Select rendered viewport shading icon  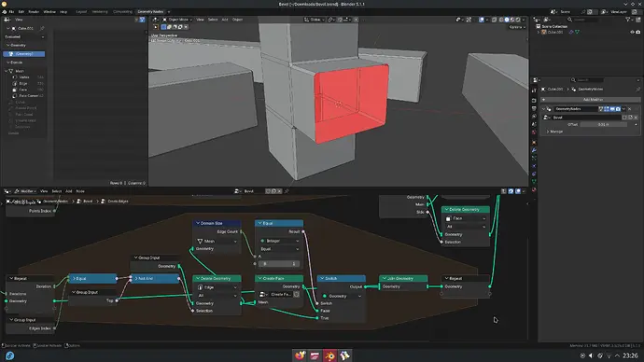point(518,20)
